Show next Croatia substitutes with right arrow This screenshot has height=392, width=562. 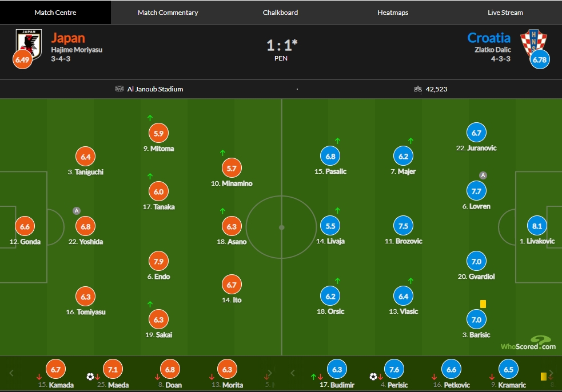[x=551, y=373]
